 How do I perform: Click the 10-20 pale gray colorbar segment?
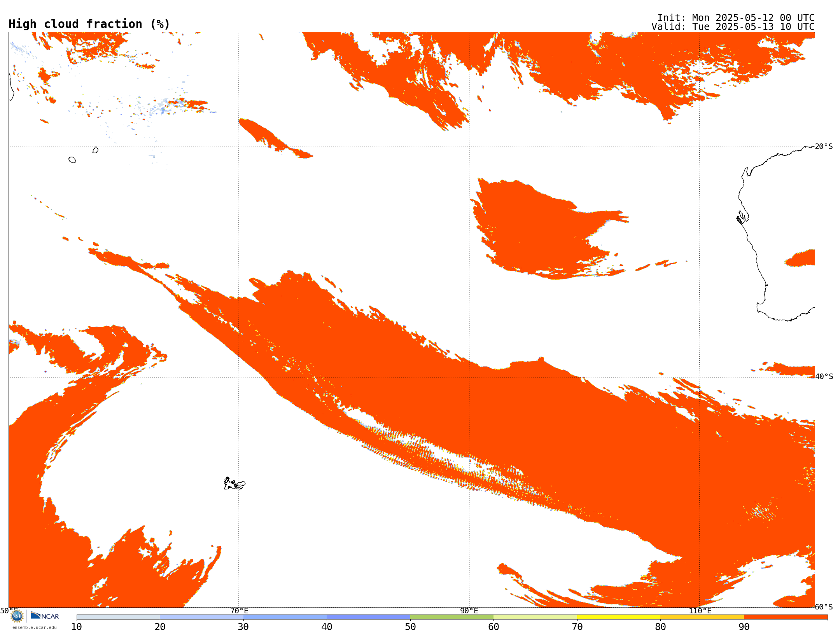118,617
